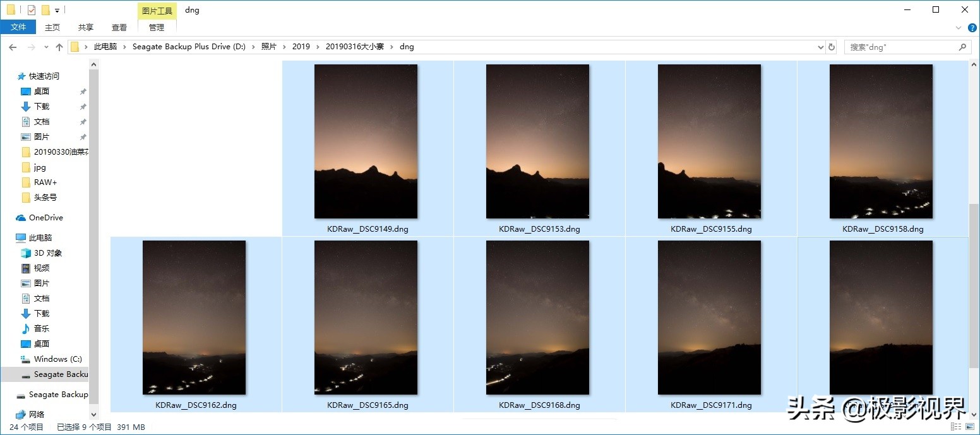This screenshot has width=980, height=435.
Task: Switch to the 主页 ribbon tab
Action: pyautogui.click(x=52, y=27)
